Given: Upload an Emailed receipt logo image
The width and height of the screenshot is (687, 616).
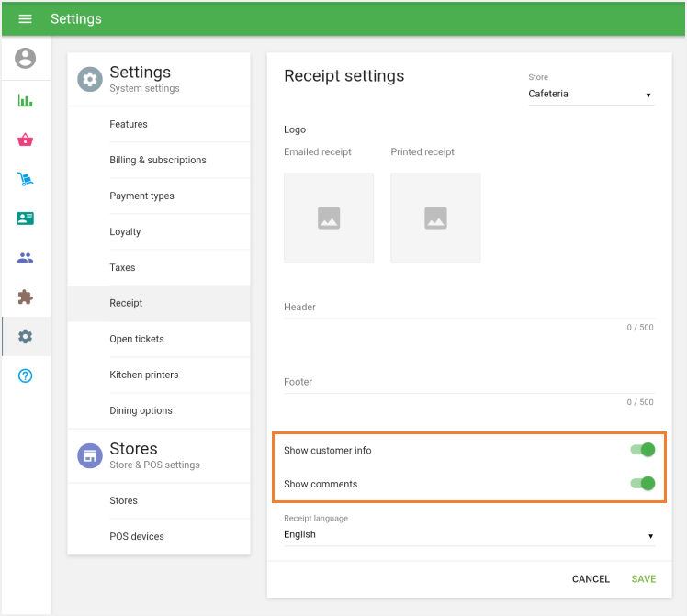Looking at the screenshot, I should pyautogui.click(x=329, y=218).
